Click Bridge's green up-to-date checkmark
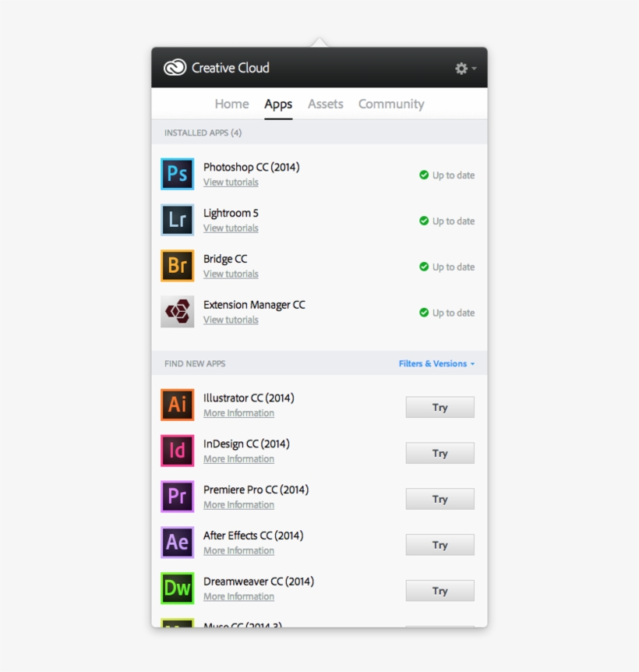The image size is (639, 672). (x=424, y=267)
